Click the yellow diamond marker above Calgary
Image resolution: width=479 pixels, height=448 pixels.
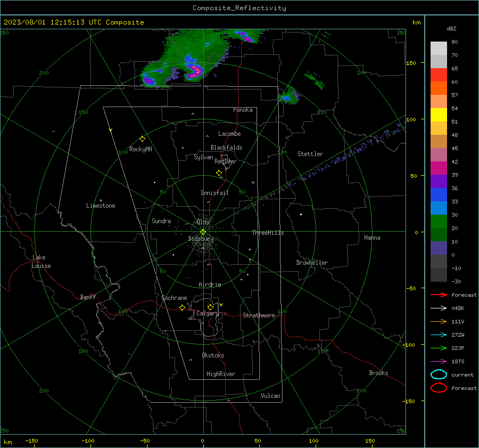click(210, 307)
